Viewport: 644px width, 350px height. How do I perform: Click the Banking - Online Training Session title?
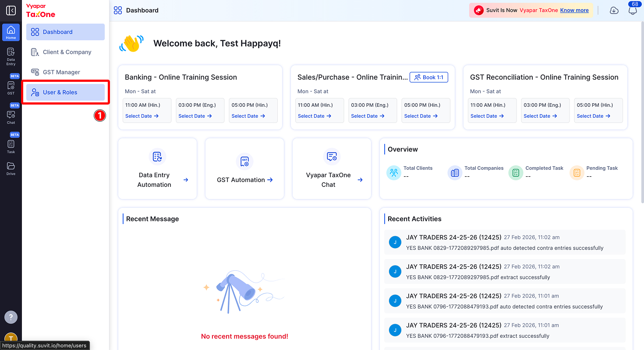coord(181,77)
